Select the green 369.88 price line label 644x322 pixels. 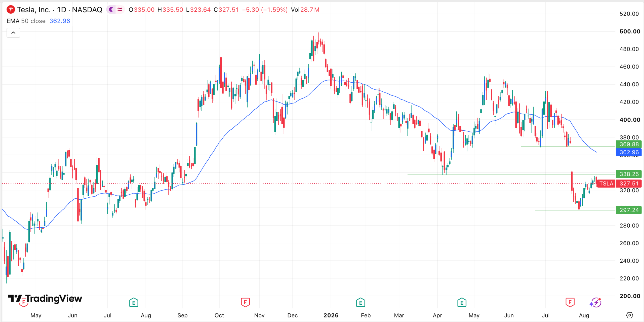tap(629, 144)
